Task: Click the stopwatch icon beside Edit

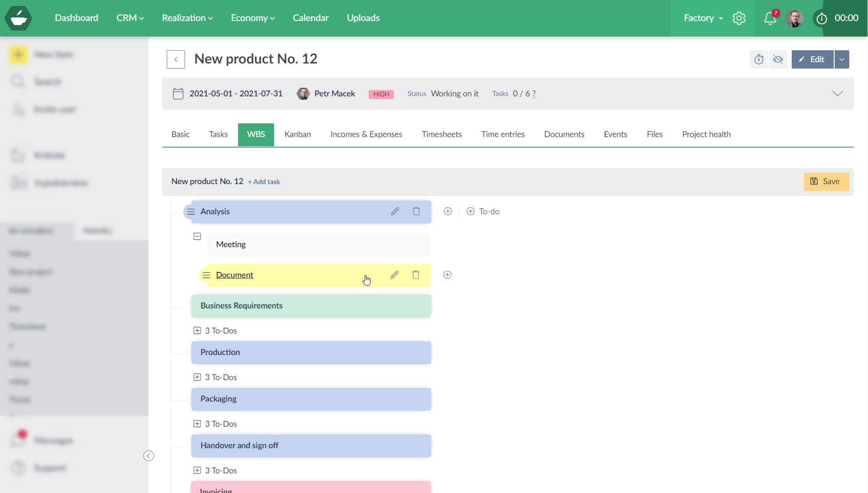Action: coord(759,59)
